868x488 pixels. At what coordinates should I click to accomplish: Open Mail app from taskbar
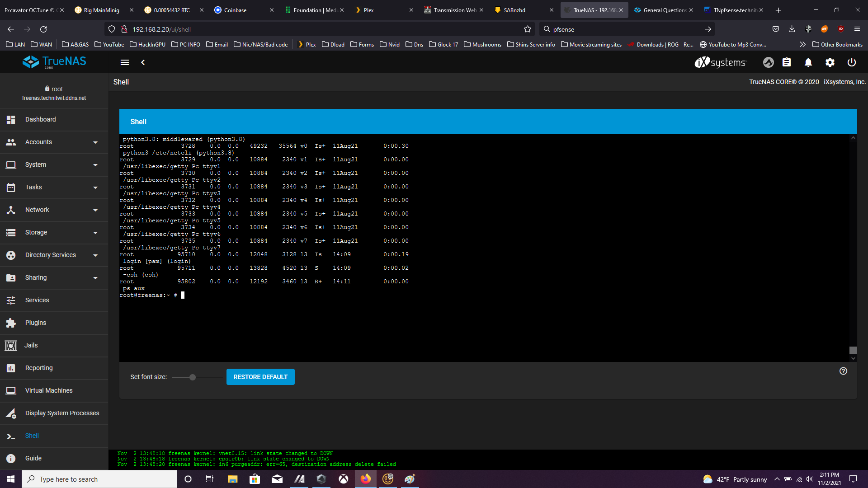pyautogui.click(x=277, y=479)
